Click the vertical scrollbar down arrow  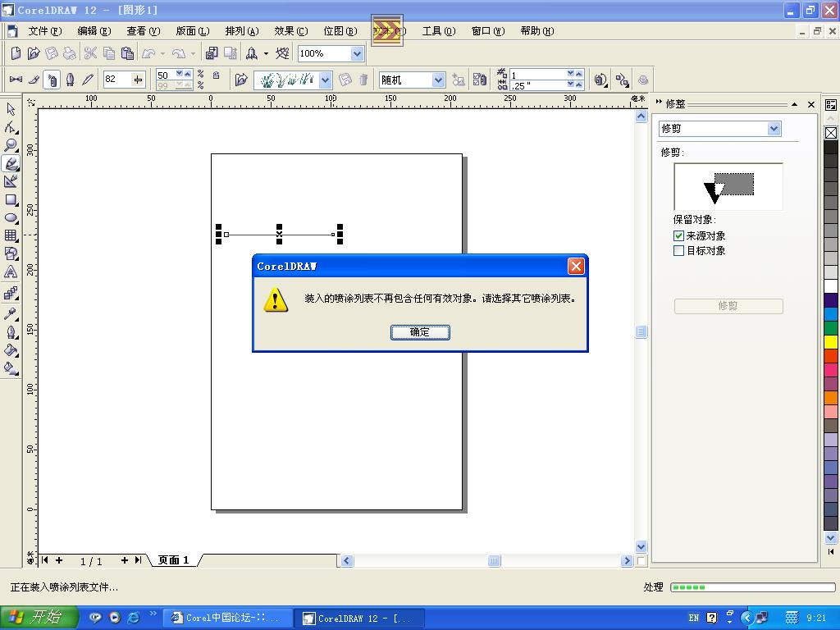click(641, 546)
